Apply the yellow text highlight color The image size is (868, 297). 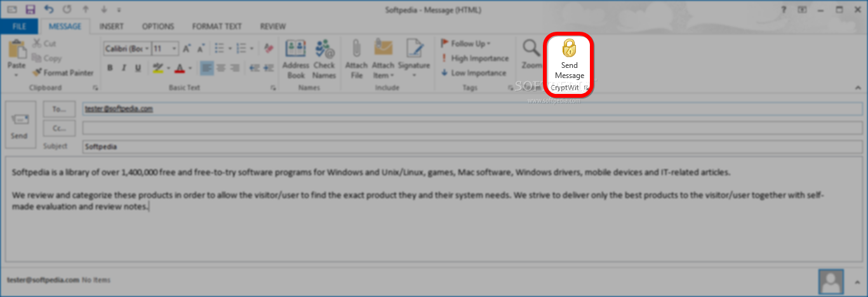(x=158, y=68)
